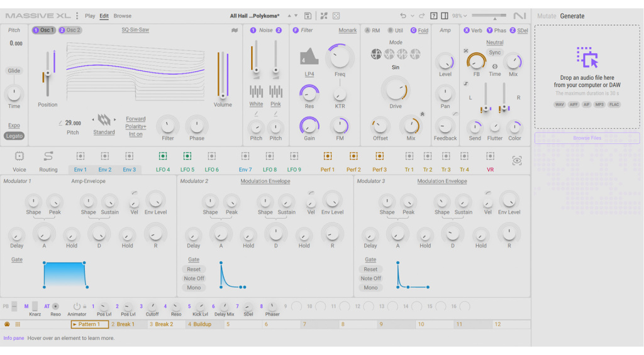Click the Expo glide curve link
644x355 pixels.
(14, 125)
